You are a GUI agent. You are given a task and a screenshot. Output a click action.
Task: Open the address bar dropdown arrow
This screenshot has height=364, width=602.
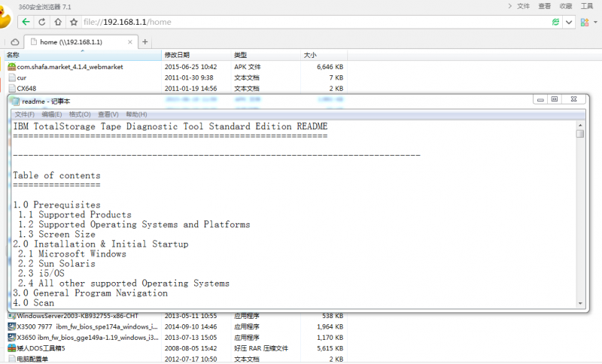point(569,23)
